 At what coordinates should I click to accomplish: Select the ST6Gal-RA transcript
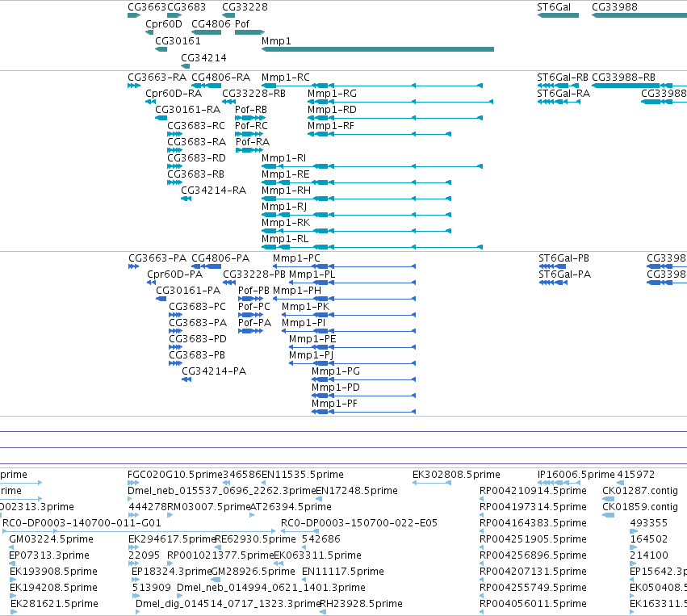click(559, 102)
